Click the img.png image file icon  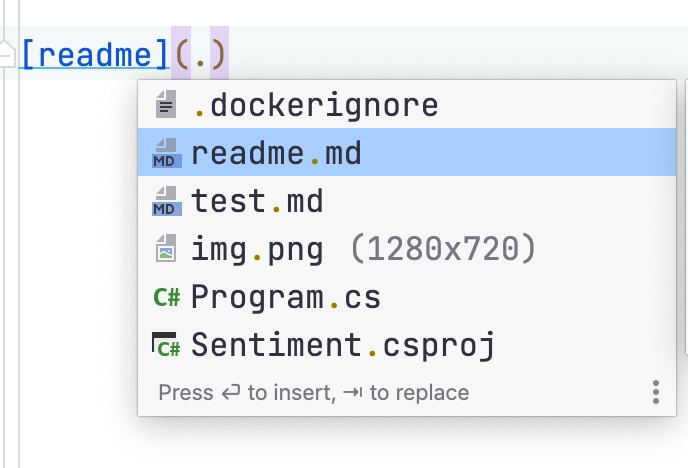click(166, 248)
